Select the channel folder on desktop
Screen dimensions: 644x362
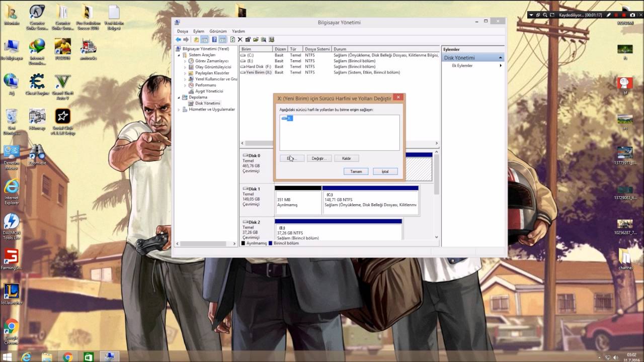(625, 259)
